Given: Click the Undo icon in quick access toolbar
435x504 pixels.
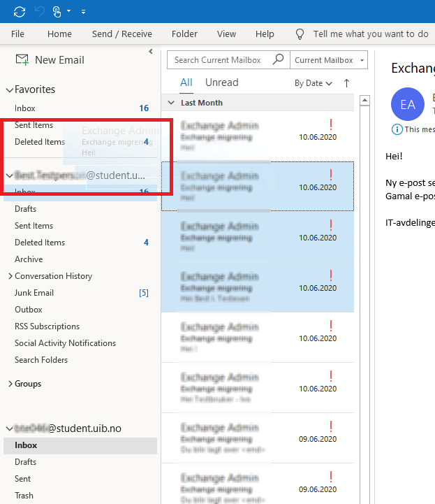Looking at the screenshot, I should [x=39, y=11].
